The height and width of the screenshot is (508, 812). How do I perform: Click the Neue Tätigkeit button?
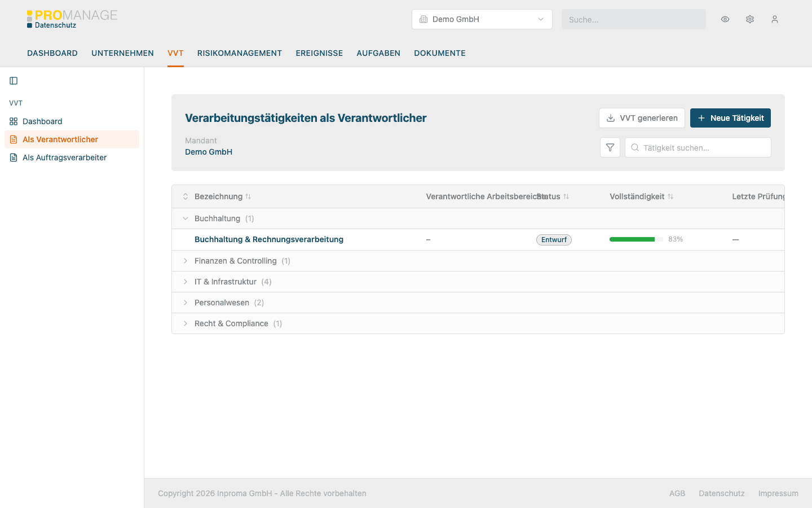pyautogui.click(x=730, y=118)
